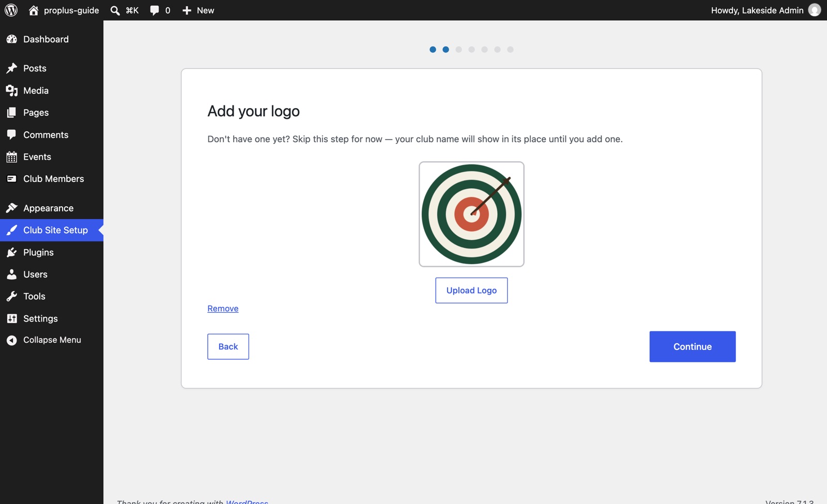Click the last setup progress dot
Viewport: 827px width, 504px height.
pos(510,50)
